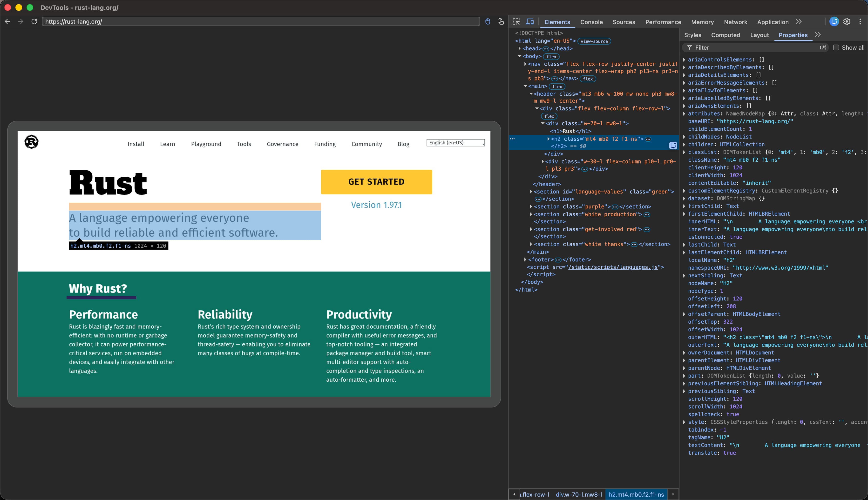Switch to the Console panel tab
This screenshot has height=500, width=868.
click(x=591, y=22)
